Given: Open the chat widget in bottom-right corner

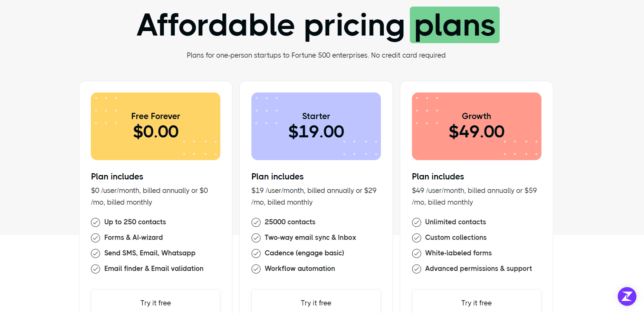Looking at the screenshot, I should pyautogui.click(x=627, y=296).
